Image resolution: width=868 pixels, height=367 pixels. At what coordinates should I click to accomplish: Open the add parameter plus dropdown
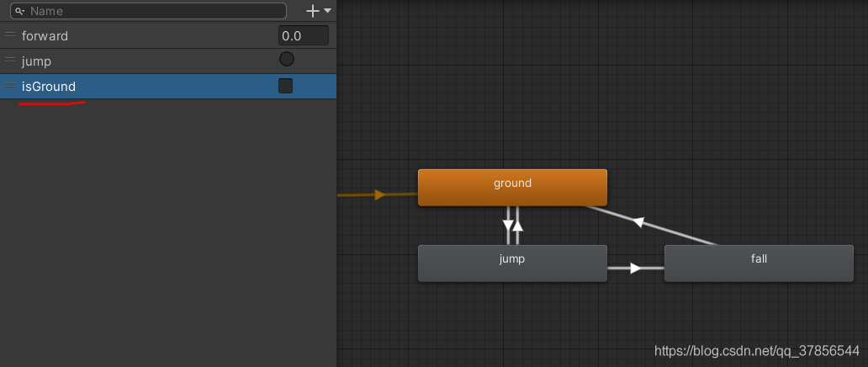[x=318, y=11]
